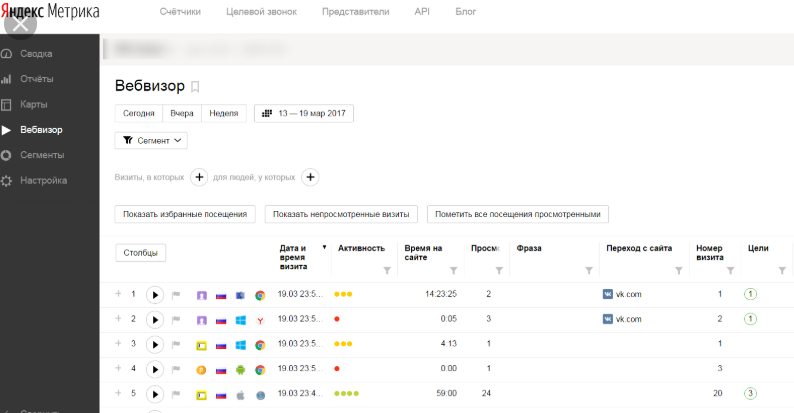Play the recording of visit 3

pyautogui.click(x=155, y=344)
